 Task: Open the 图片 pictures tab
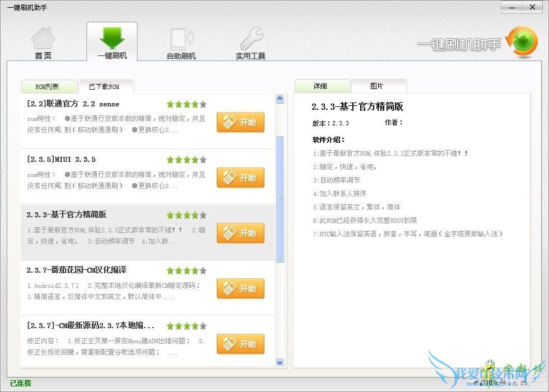point(379,86)
